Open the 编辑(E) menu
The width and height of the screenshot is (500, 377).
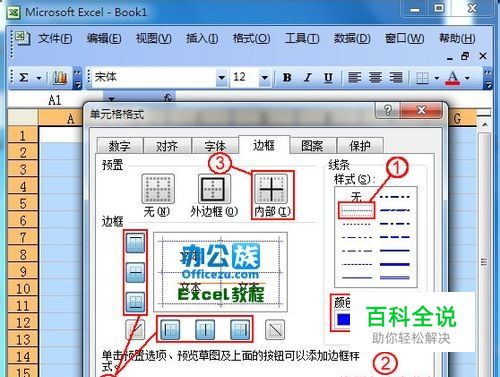pos(104,39)
